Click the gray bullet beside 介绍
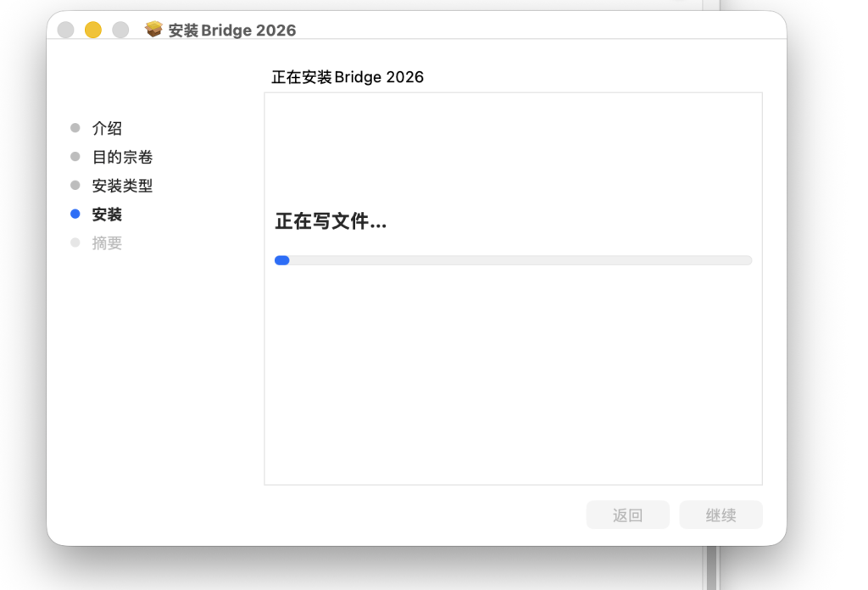The image size is (868, 590). point(75,128)
